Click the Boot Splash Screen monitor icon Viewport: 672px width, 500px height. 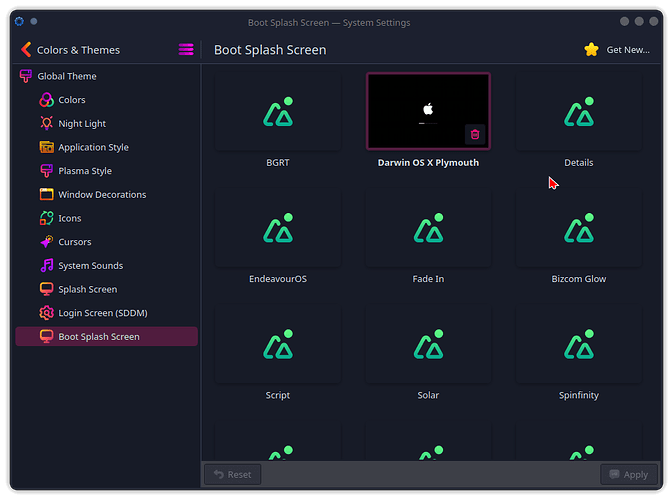tap(46, 337)
